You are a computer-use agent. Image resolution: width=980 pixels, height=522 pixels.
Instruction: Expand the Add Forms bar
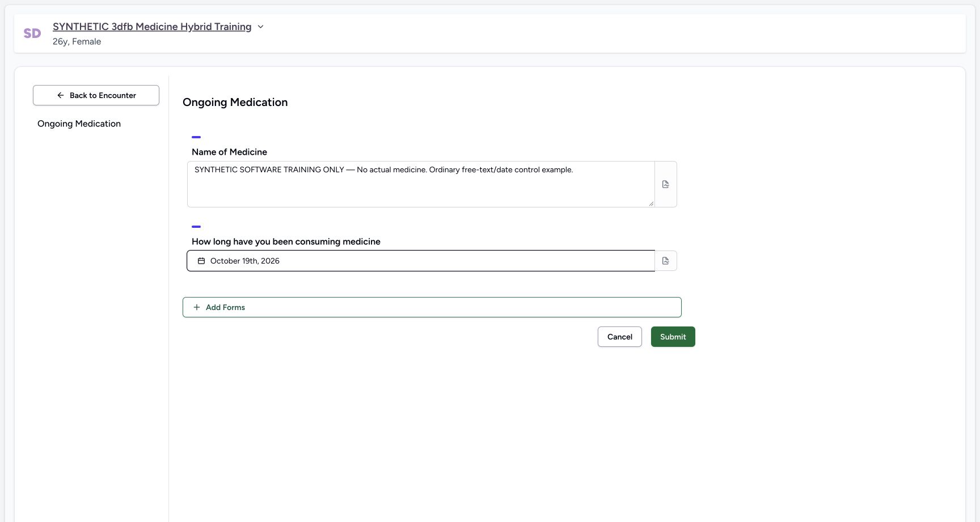click(x=432, y=307)
